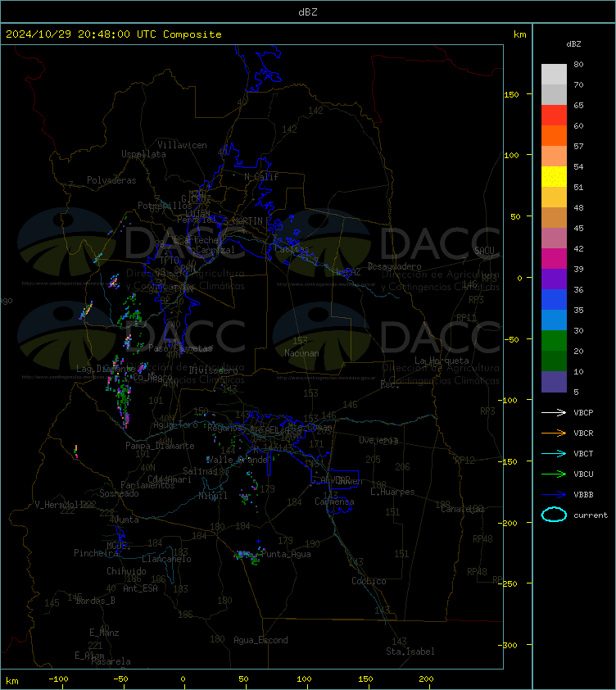Select the orange 57 dBZ color swatch
This screenshot has height=690, width=616.
point(554,135)
